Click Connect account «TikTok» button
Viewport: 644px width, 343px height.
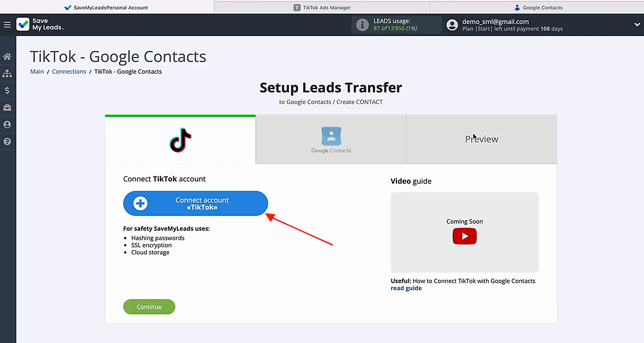pos(196,203)
